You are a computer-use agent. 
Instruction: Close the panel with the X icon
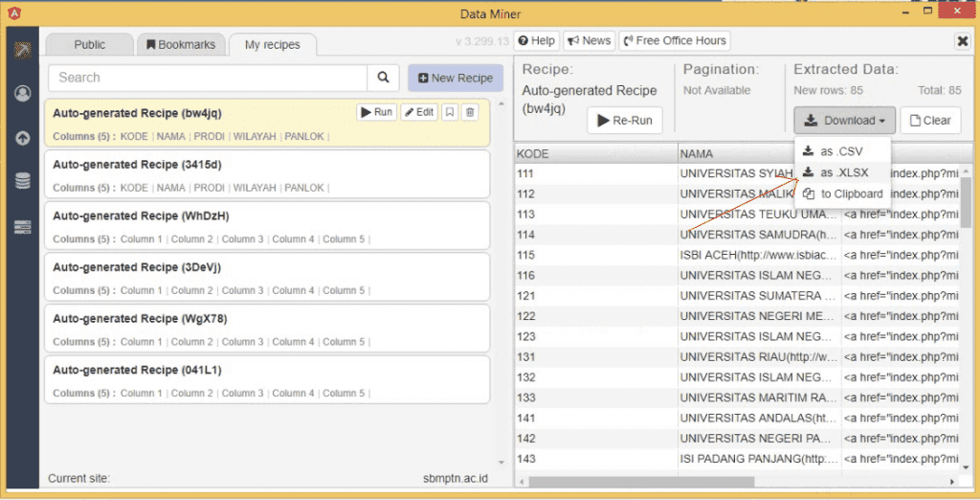[963, 41]
